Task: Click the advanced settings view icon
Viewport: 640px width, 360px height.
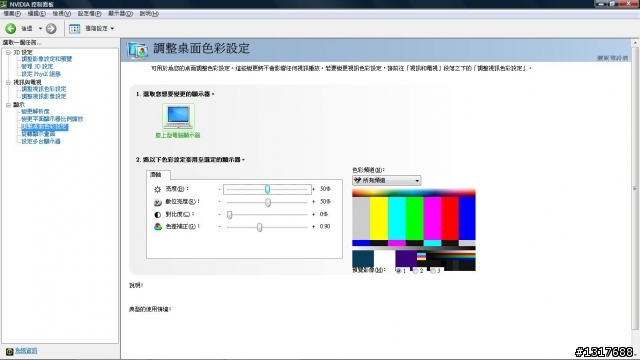Action: (74, 29)
